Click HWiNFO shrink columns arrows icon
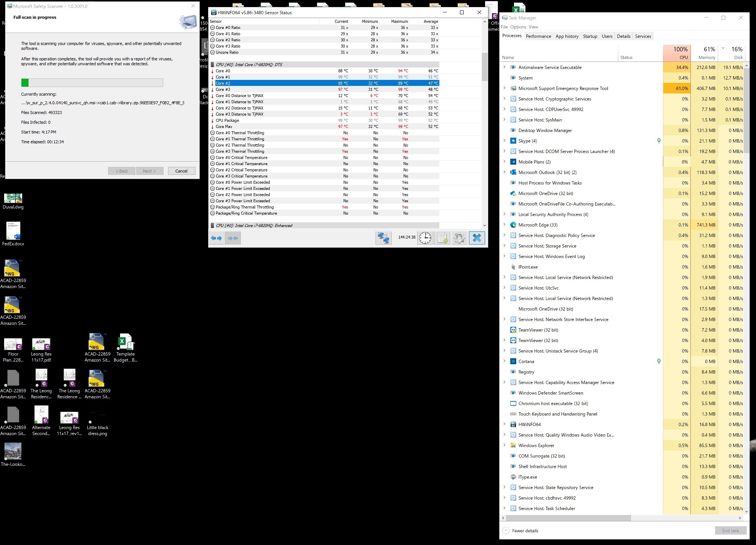This screenshot has height=545, width=756. [x=233, y=238]
